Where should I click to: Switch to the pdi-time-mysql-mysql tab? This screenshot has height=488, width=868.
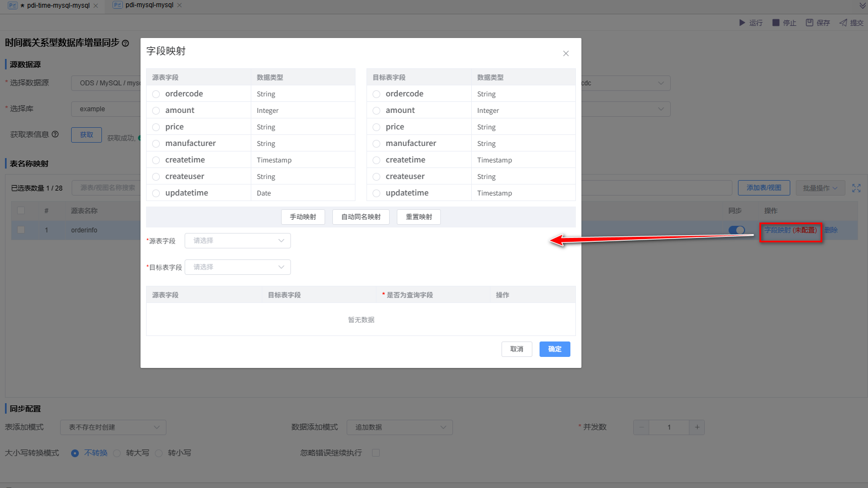58,6
